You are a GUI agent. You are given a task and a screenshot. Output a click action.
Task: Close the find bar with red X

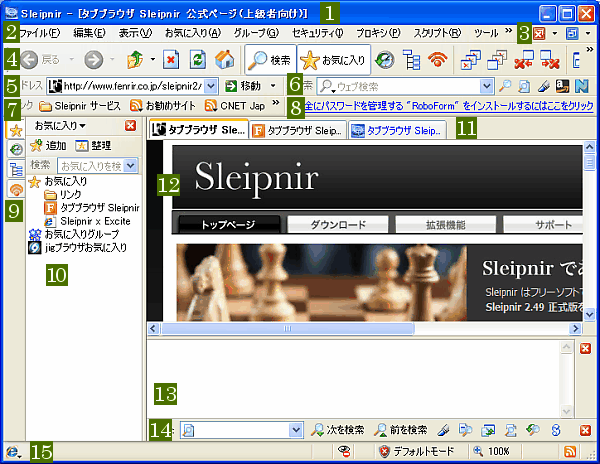click(x=585, y=431)
